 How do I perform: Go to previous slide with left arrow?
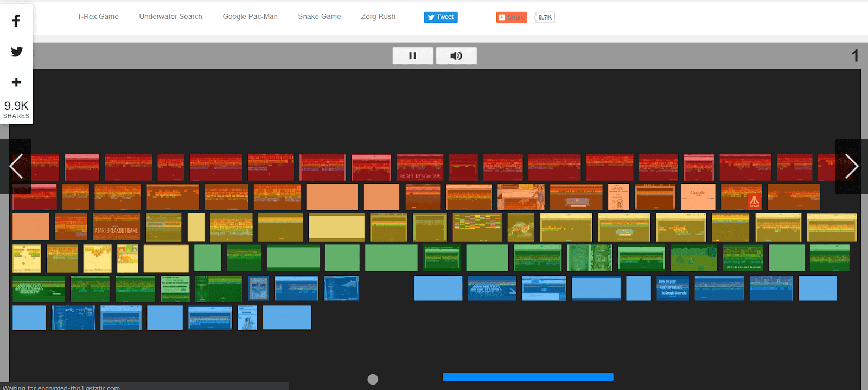(16, 166)
